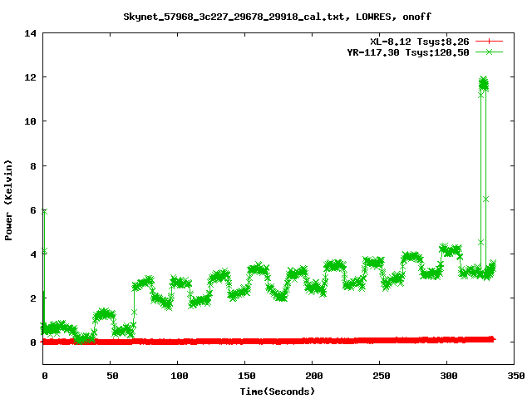Viewport: 532px width, 399px height.
Task: Click the x-axis tick label 150
Action: click(x=247, y=376)
